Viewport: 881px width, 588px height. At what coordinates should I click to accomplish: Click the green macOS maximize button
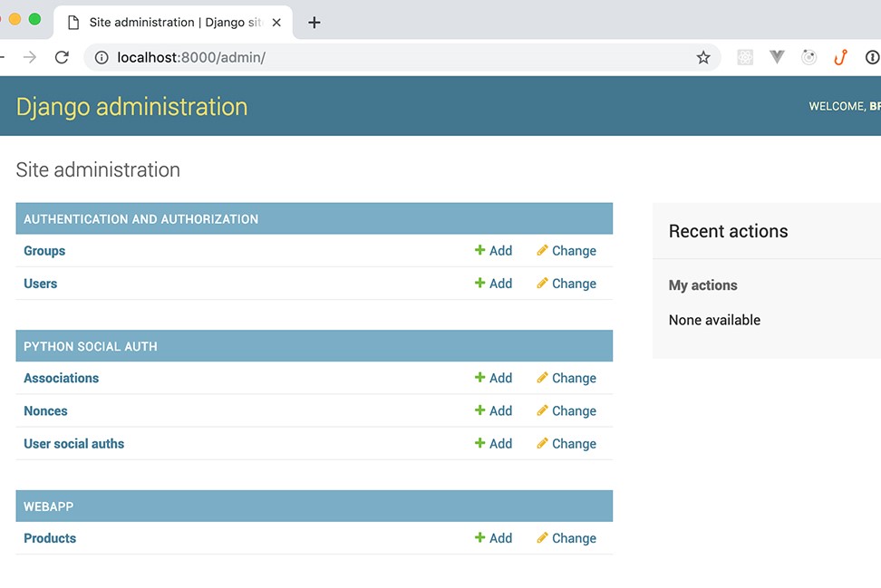[x=34, y=19]
